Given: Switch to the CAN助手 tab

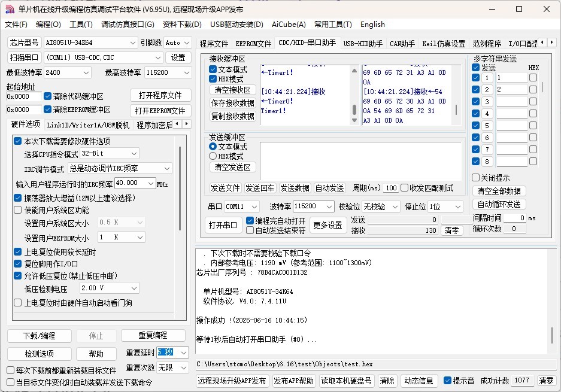Looking at the screenshot, I should [402, 44].
